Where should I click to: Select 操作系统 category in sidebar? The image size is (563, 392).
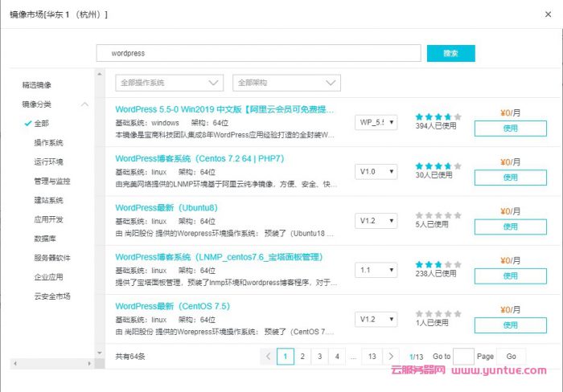click(x=48, y=142)
